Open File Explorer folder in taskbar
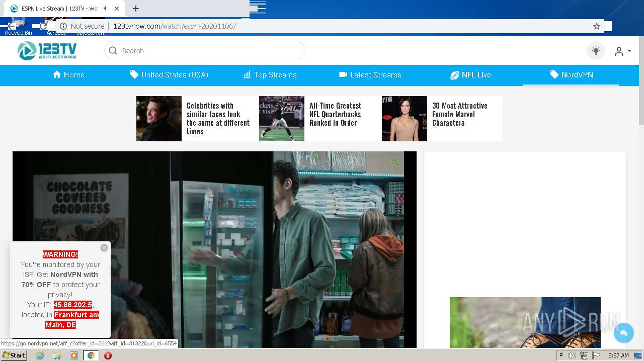Image resolution: width=644 pixels, height=362 pixels. point(57,355)
